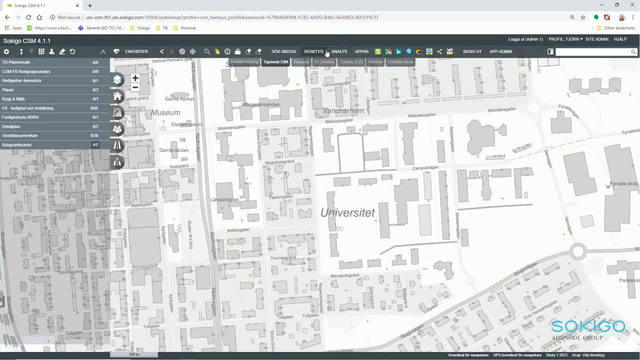The width and height of the screenshot is (640, 360).
Task: Open the VERKTYG menu
Action: click(313, 52)
